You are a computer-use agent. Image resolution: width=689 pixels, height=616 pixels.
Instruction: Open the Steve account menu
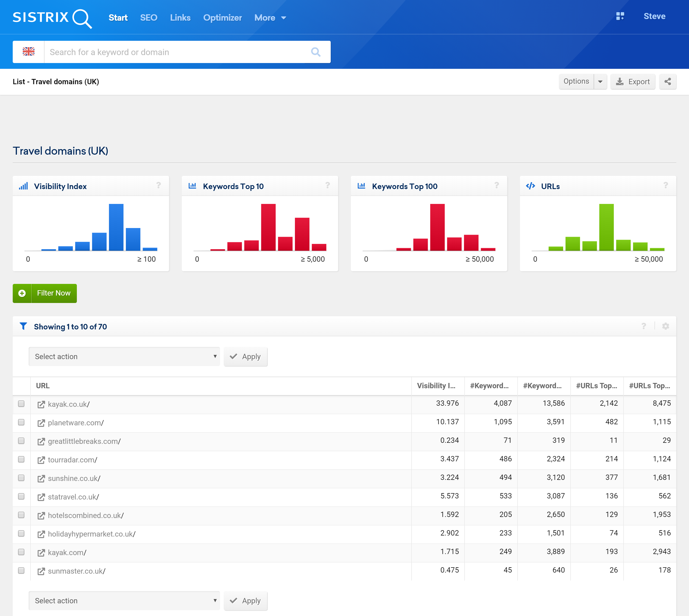click(x=655, y=16)
